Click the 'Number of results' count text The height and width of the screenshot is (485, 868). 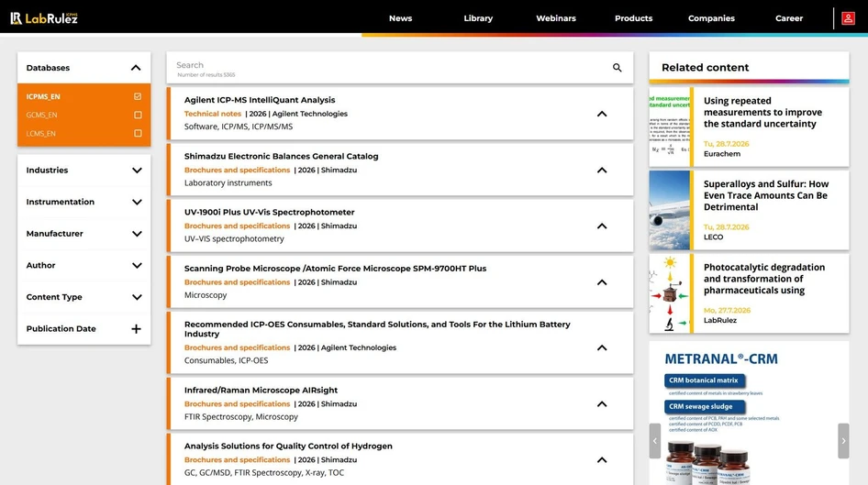(206, 74)
